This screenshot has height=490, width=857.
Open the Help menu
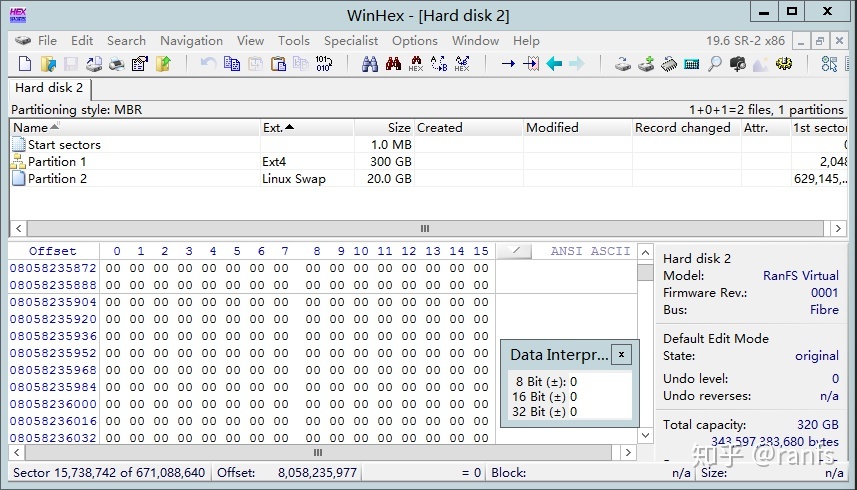click(x=526, y=41)
